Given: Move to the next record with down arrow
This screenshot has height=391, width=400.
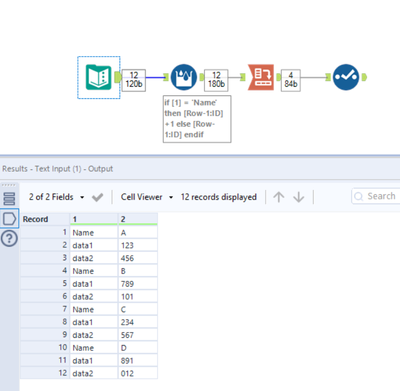Looking at the screenshot, I should [x=299, y=197].
